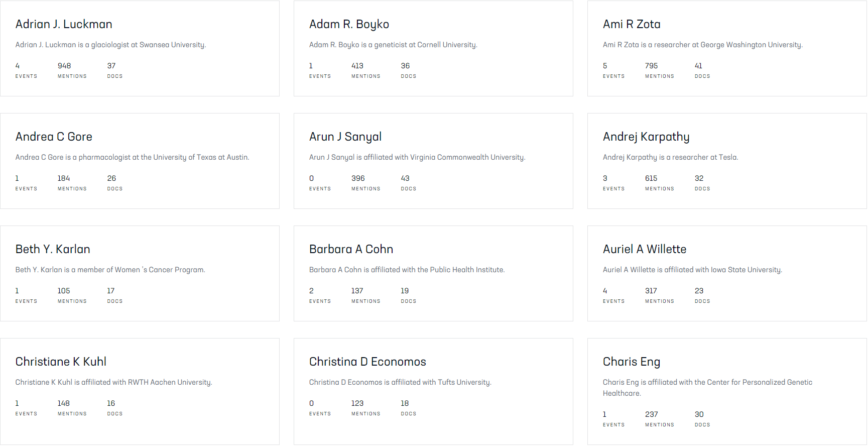
Task: Click Adrian J. Luckman's 948 mentions count
Action: (64, 66)
